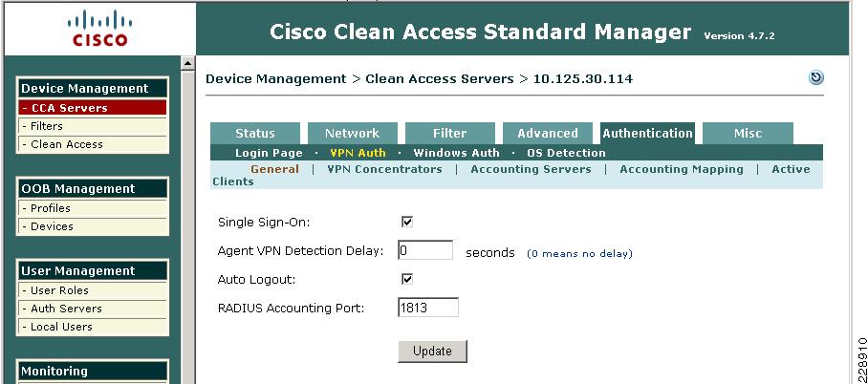
Task: Toggle the Single Sign-On checkbox
Action: (x=407, y=222)
